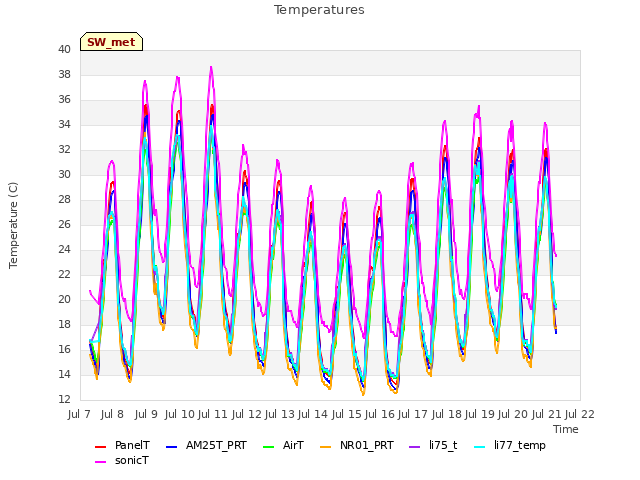Click the cyan li77_temp legend swatch

(x=480, y=447)
